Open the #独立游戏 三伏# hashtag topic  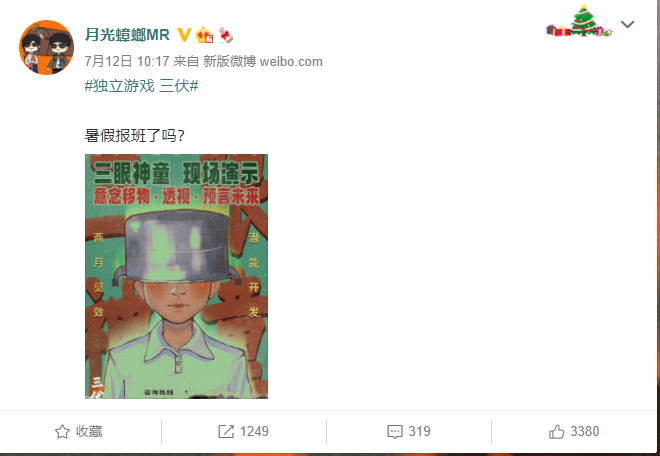coord(141,86)
